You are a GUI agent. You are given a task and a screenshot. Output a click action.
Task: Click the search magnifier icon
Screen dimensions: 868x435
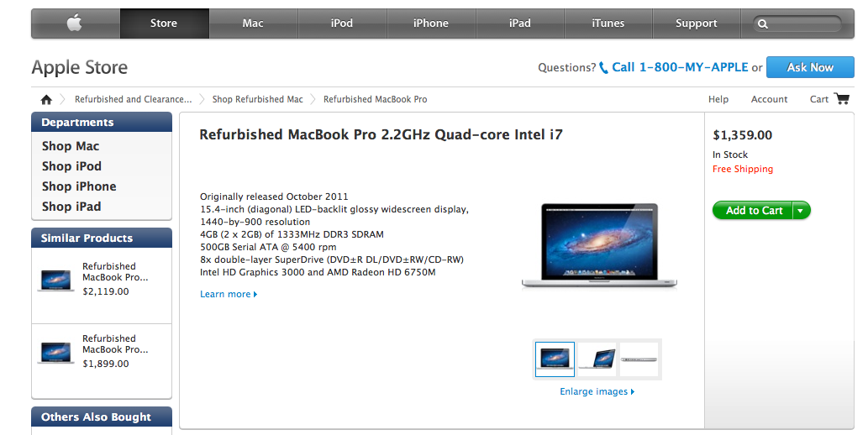(763, 24)
